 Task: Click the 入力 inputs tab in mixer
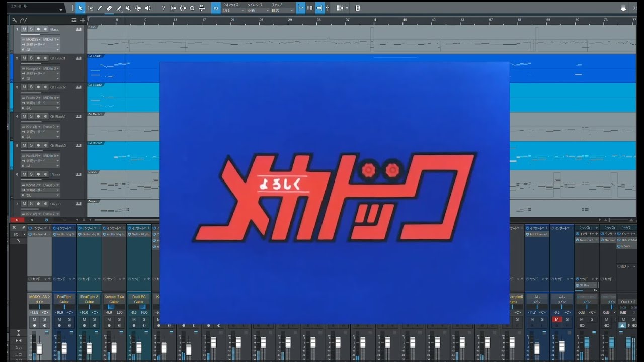19,348
